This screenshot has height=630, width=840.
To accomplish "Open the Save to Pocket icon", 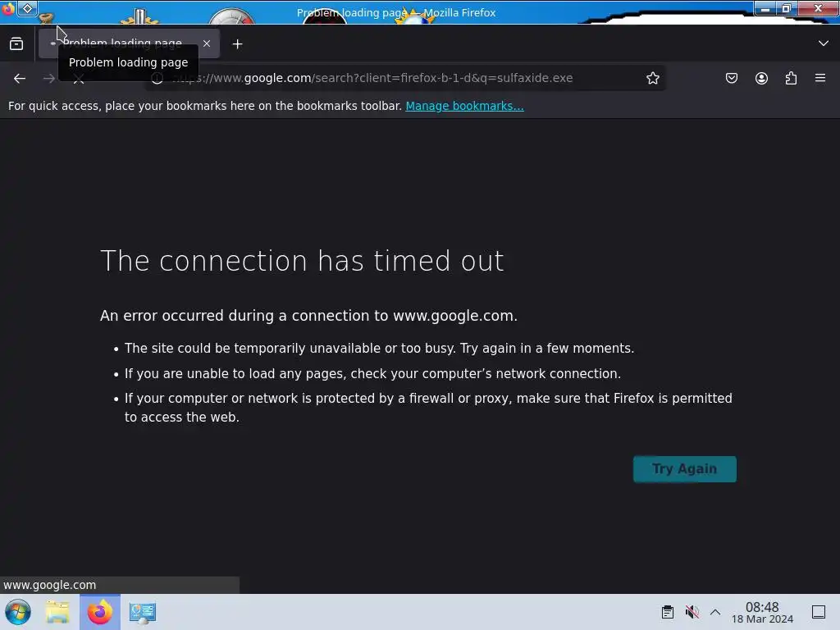I will (731, 78).
